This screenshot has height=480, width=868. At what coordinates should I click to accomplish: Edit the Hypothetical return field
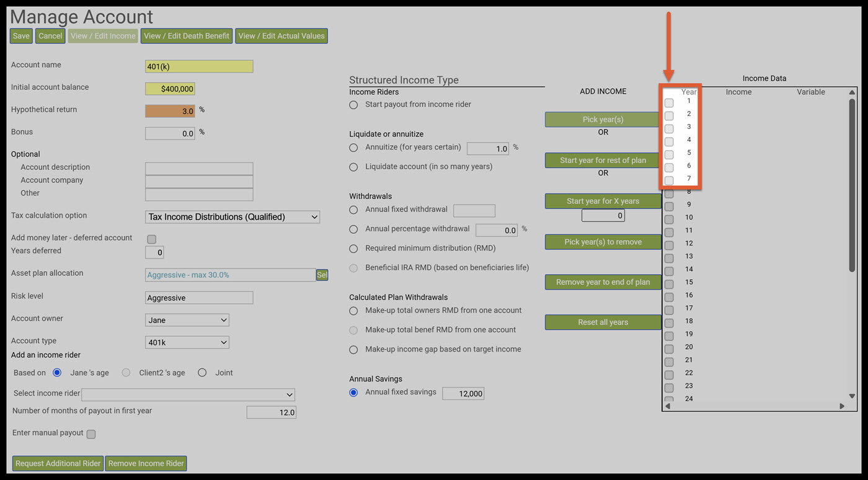170,111
